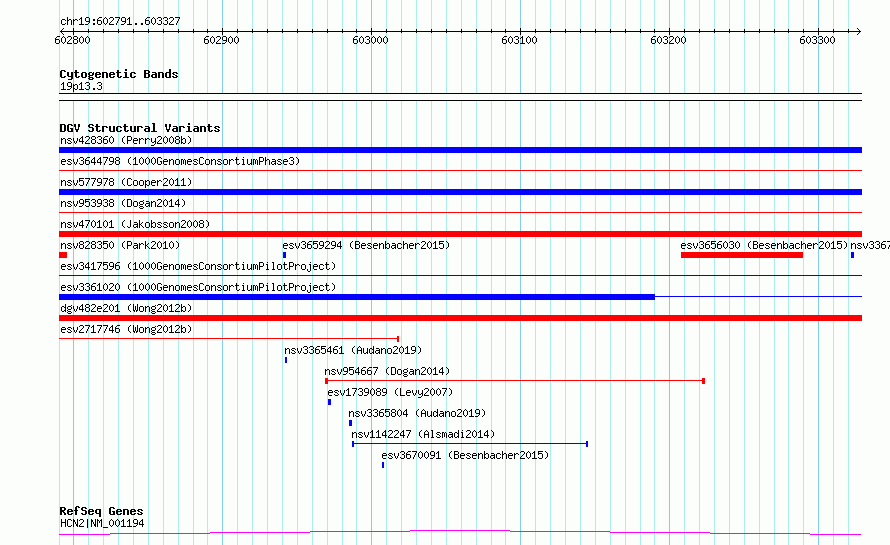Click the blue marker under esv1739089
Image resolution: width=890 pixels, height=545 pixels.
pyautogui.click(x=329, y=402)
